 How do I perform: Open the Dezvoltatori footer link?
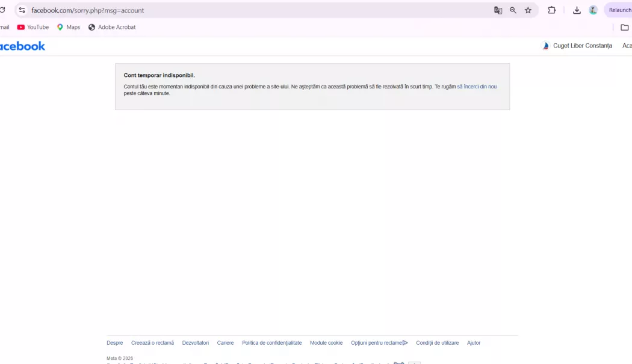pyautogui.click(x=196, y=343)
